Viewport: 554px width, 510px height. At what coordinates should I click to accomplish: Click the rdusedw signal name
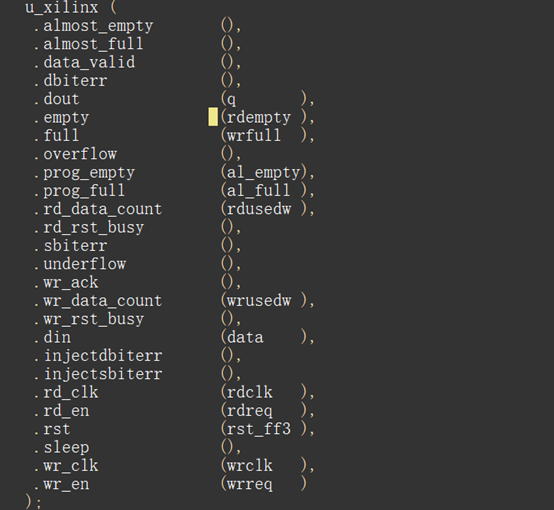click(259, 209)
